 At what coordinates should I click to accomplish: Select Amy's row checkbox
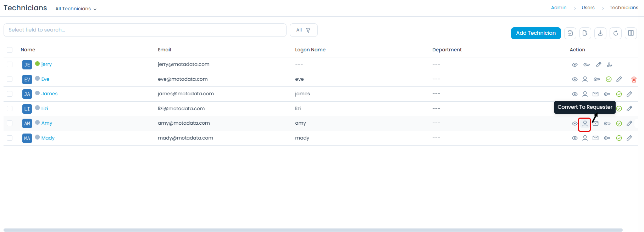10,123
